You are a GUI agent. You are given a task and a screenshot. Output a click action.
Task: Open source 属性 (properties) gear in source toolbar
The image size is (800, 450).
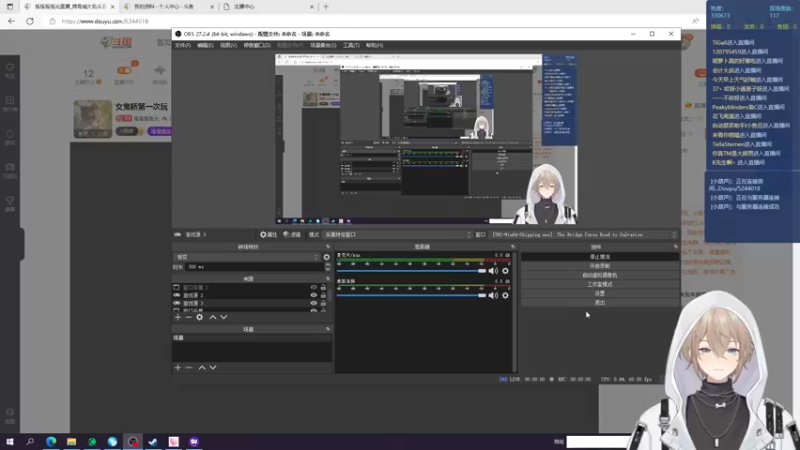pyautogui.click(x=268, y=235)
